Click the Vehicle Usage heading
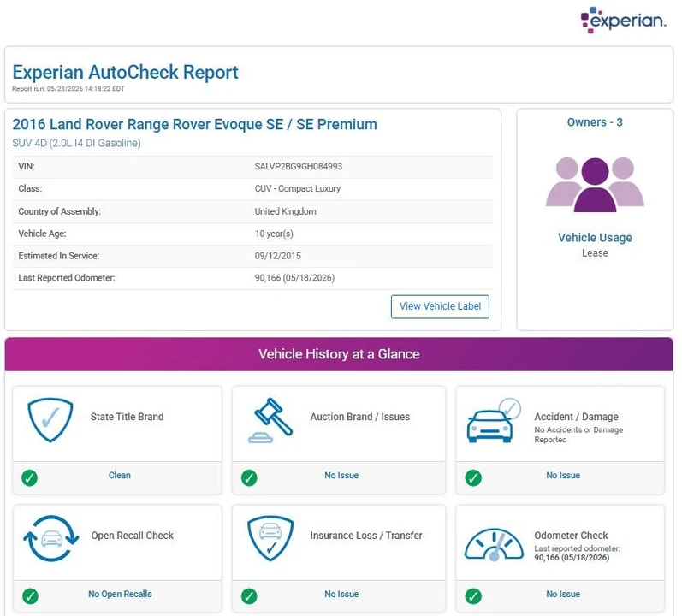 [x=595, y=238]
